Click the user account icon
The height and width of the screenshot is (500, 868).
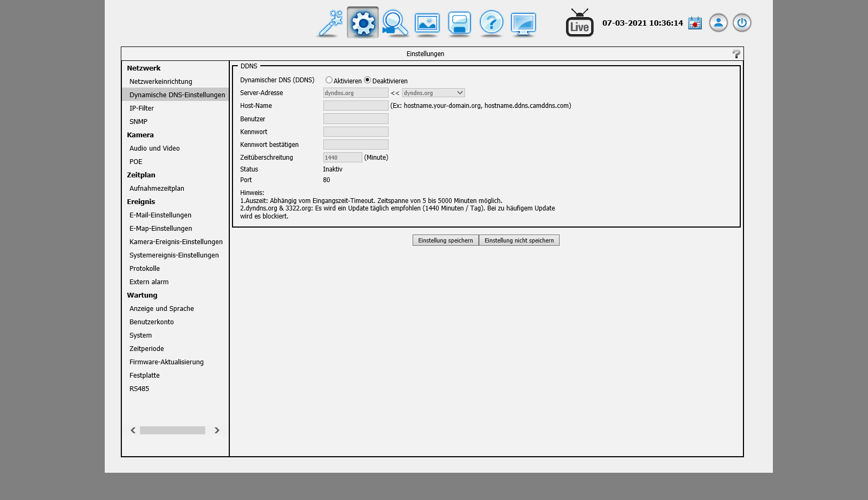[718, 23]
